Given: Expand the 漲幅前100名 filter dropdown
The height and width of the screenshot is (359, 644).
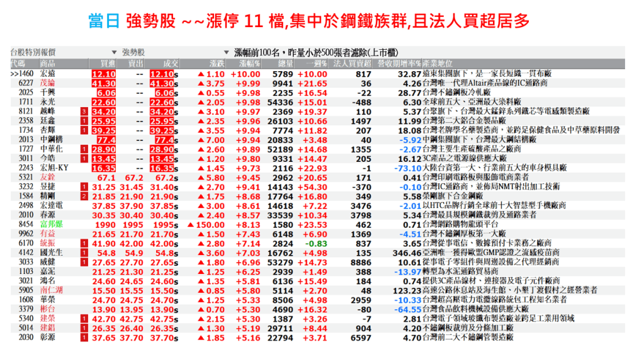Looking at the screenshot, I should [227, 52].
